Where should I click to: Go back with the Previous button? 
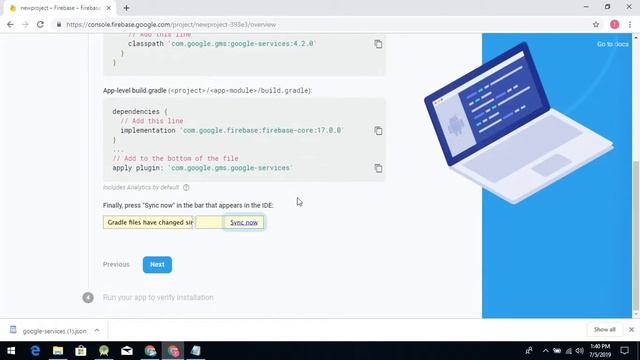tap(116, 264)
